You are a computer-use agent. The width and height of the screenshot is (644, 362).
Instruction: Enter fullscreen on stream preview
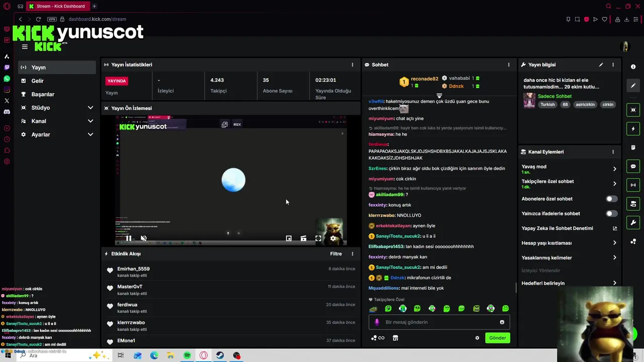pos(318,238)
